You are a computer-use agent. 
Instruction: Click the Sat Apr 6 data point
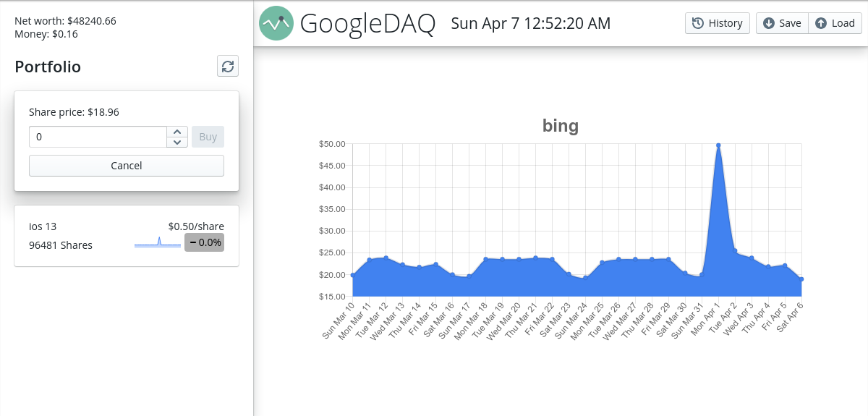click(801, 279)
